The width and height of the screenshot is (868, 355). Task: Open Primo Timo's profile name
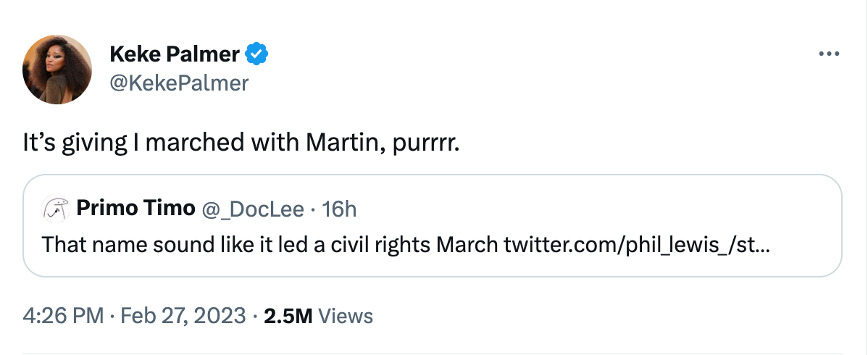point(135,209)
